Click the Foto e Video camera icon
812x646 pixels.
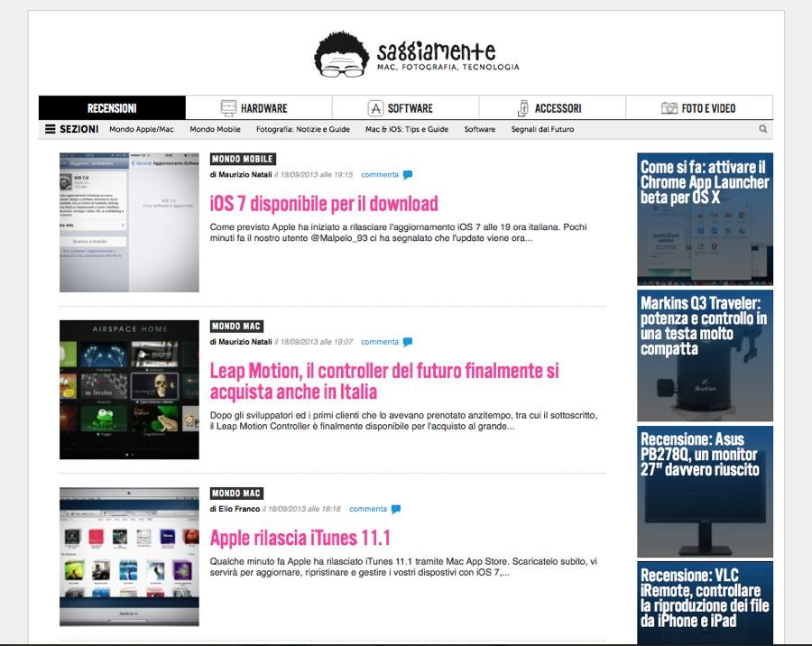tap(669, 108)
